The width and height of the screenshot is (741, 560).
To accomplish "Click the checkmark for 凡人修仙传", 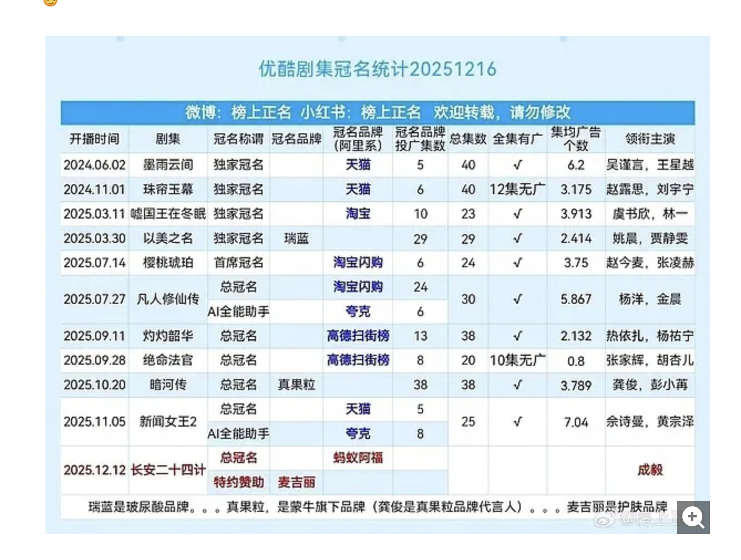I will pyautogui.click(x=517, y=299).
